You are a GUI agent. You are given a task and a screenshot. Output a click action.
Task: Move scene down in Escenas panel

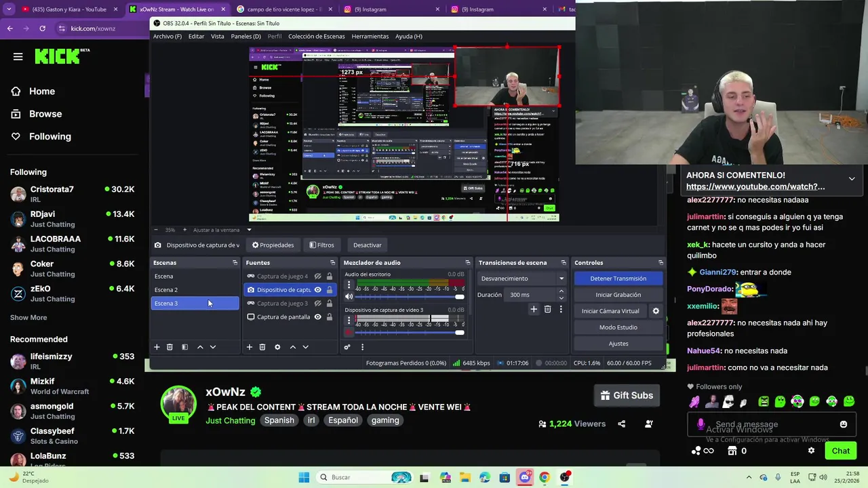213,347
